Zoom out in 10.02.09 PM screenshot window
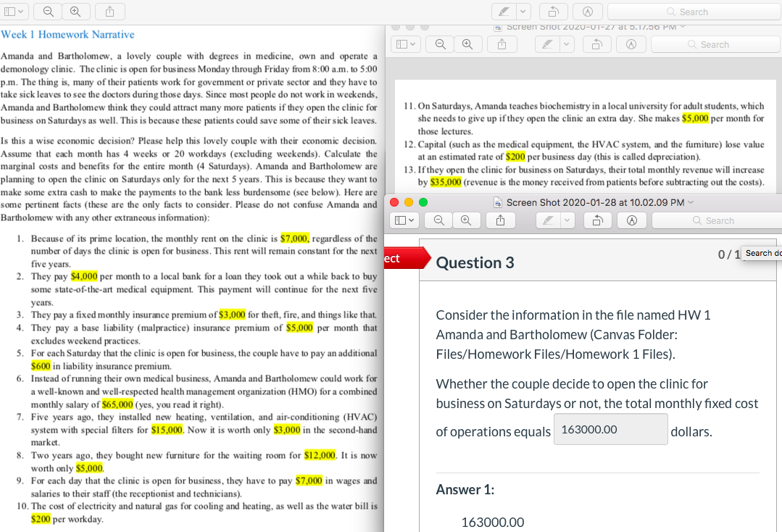The image size is (782, 532). (439, 220)
